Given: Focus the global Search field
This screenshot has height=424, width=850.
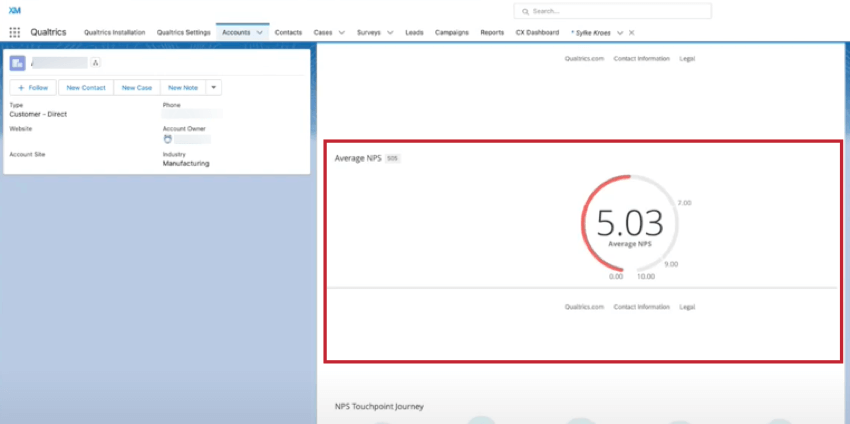Looking at the screenshot, I should click(618, 11).
